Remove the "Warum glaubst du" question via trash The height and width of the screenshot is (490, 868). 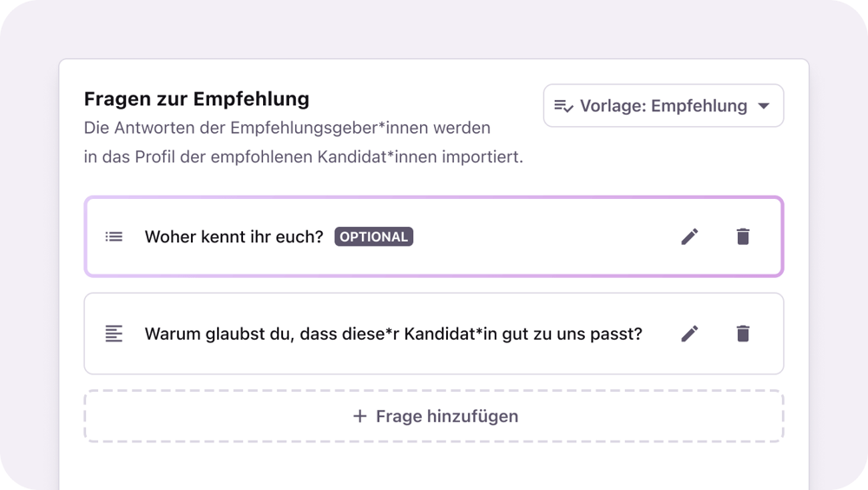(743, 334)
